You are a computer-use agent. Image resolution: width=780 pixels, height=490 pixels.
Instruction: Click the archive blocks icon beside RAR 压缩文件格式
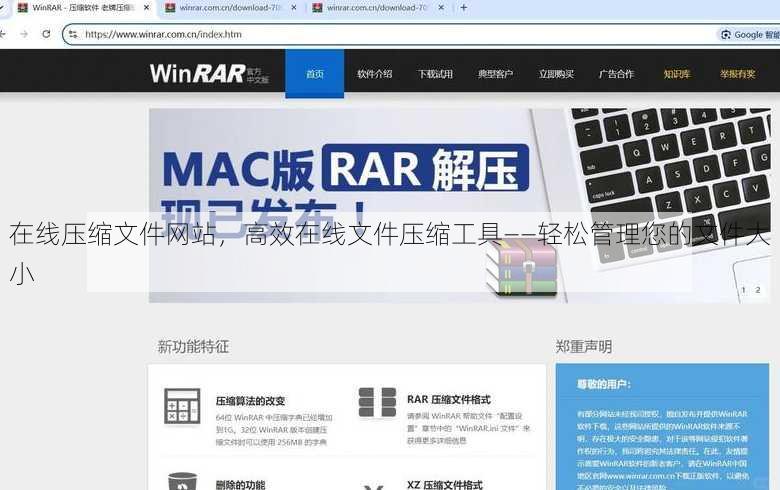tap(377, 402)
